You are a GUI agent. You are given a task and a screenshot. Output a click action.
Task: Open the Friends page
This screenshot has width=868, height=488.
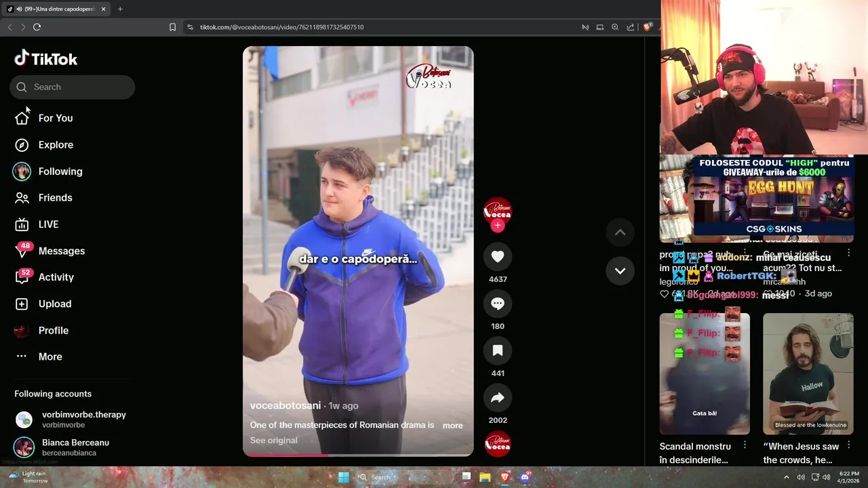(x=44, y=198)
